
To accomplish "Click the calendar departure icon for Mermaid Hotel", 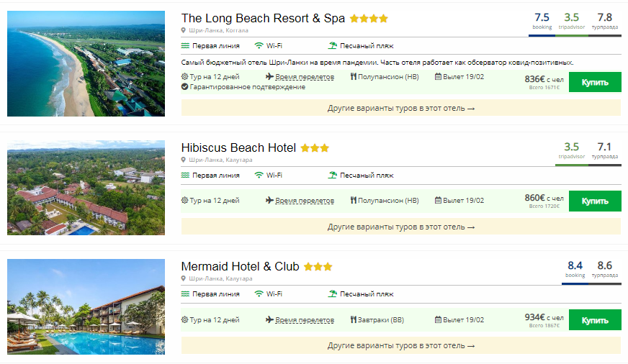I will (x=438, y=320).
